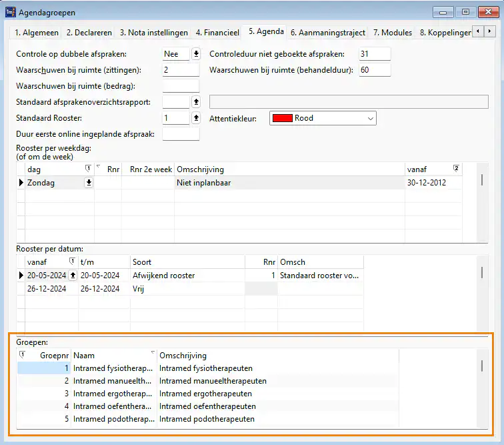The height and width of the screenshot is (445, 504).
Task: Click sort marker in weekday vanaf column header
Action: [456, 169]
